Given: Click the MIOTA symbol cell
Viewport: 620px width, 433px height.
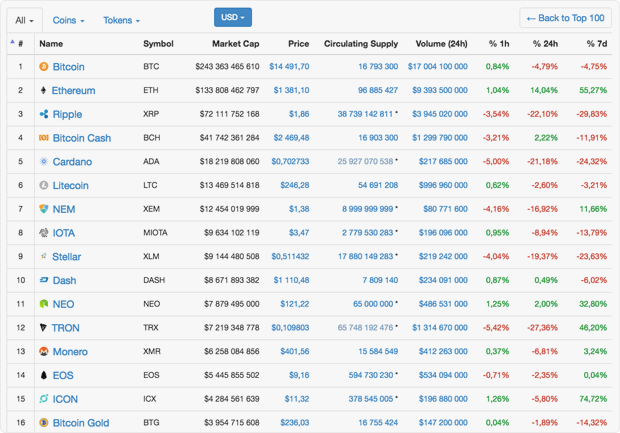Looking at the screenshot, I should click(155, 233).
